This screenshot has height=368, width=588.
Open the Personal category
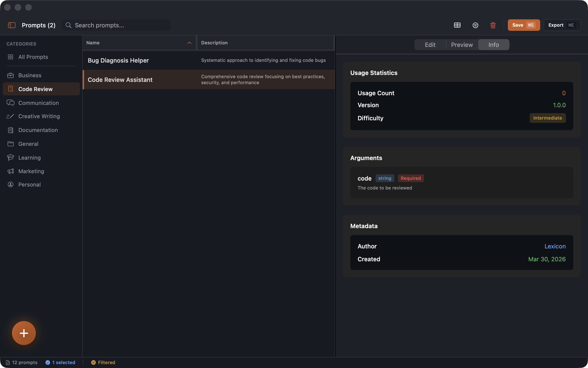coord(41,184)
